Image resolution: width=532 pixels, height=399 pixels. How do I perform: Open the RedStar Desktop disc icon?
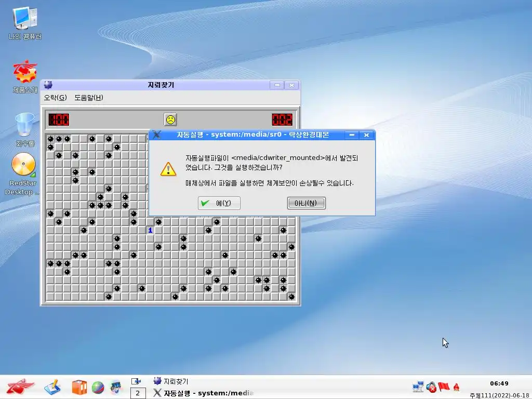(x=23, y=174)
